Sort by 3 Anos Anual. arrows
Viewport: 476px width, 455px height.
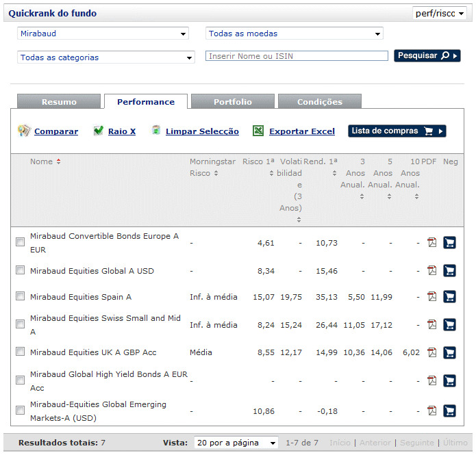(x=362, y=196)
